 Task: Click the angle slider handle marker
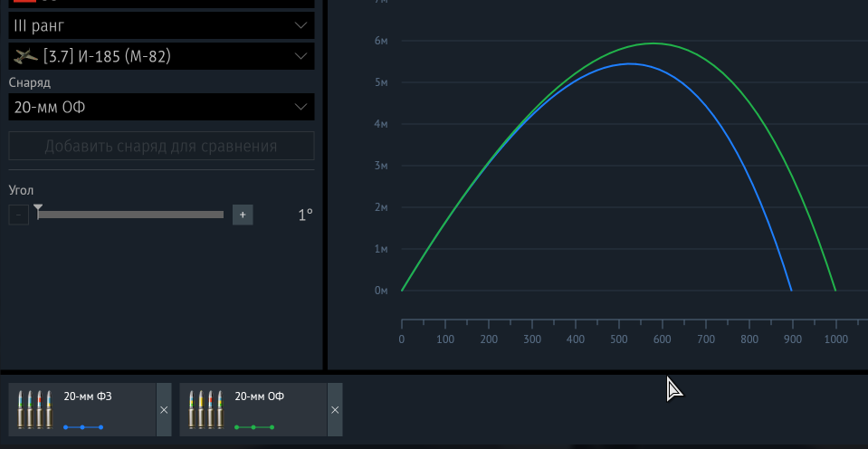[x=38, y=209]
